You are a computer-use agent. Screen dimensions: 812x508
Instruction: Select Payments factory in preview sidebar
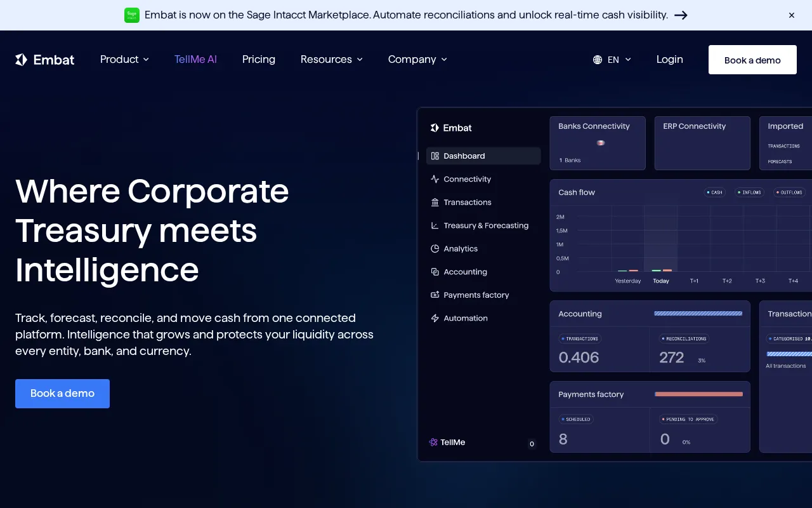483,295
